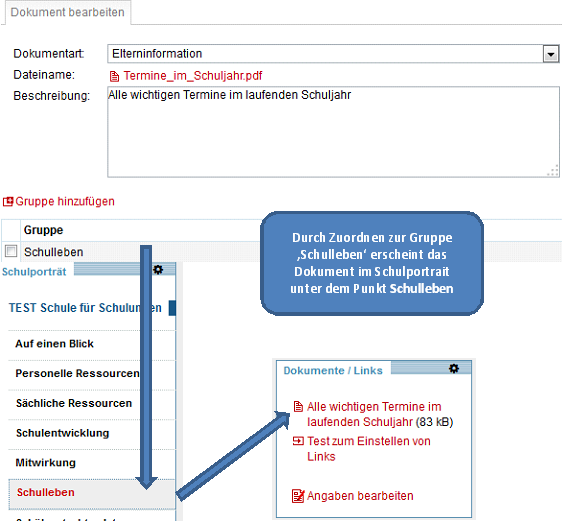
Task: Click the plus icon next to Gruppe hinzufügen
Action: (x=8, y=202)
